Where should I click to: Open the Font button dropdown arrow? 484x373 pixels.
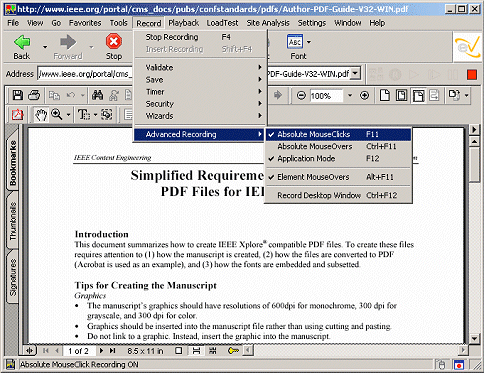309,42
